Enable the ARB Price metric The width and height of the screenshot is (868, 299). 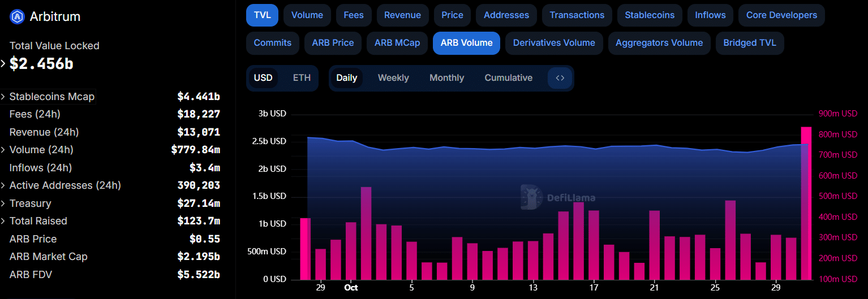[x=333, y=43]
